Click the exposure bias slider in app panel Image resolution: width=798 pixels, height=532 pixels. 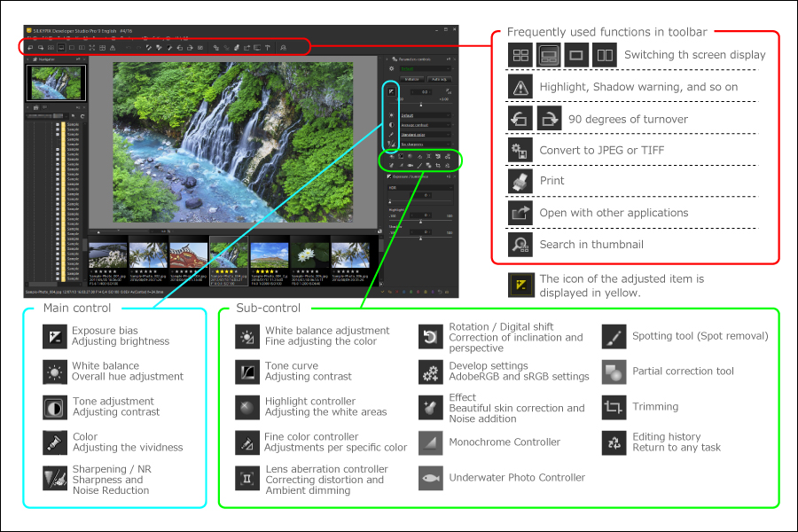[x=421, y=104]
